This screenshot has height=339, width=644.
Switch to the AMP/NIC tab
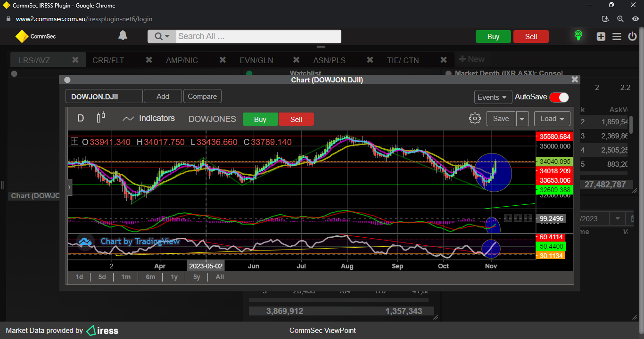182,60
